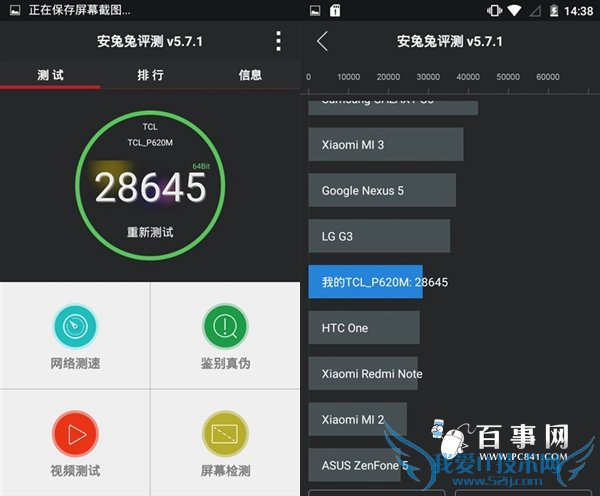Viewport: 600px width, 496px height.
Task: Launch the video test icon
Action: pos(75,434)
